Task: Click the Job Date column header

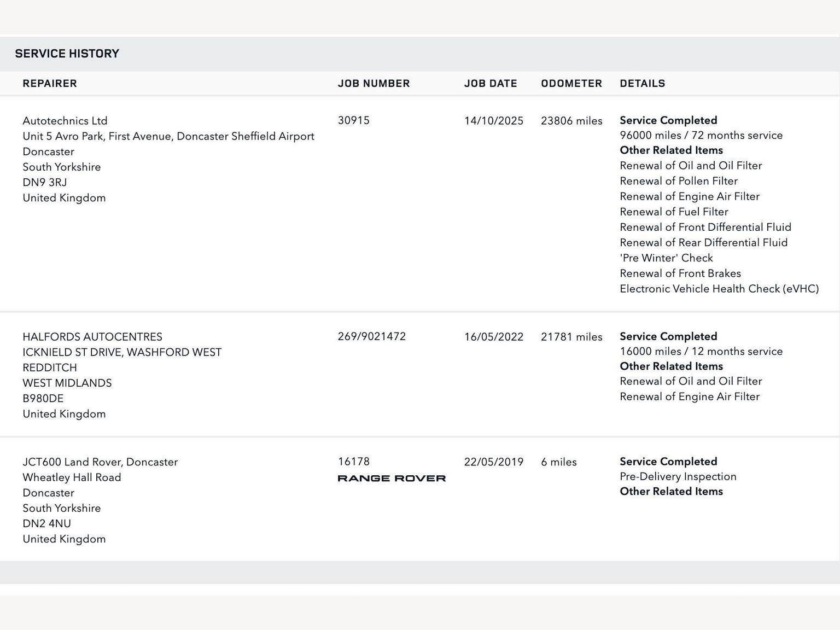Action: [491, 84]
